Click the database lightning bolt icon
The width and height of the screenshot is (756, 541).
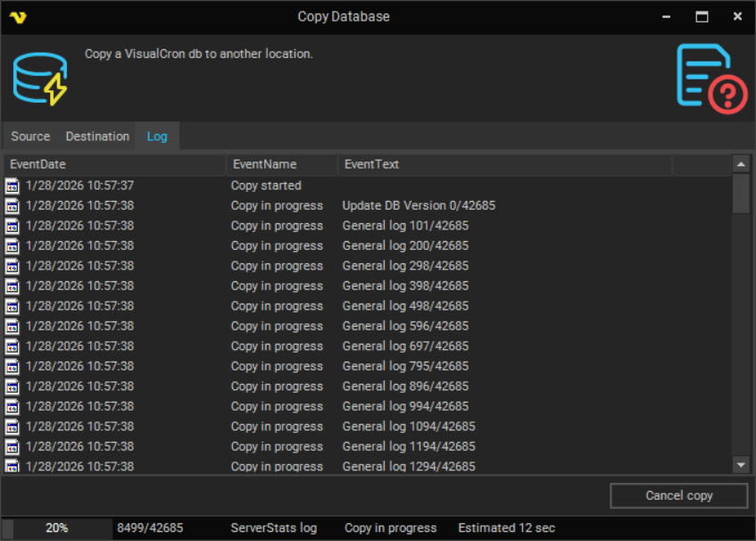coord(40,79)
